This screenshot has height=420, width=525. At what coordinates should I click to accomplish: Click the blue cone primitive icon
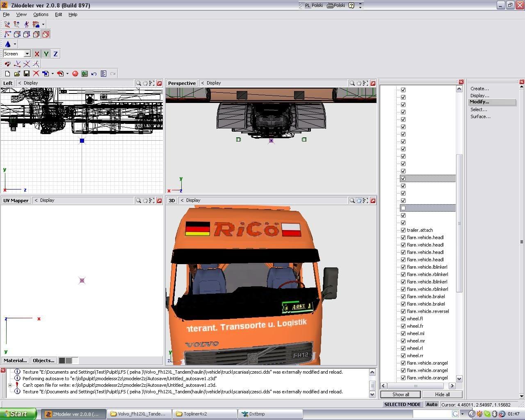pyautogui.click(x=7, y=44)
